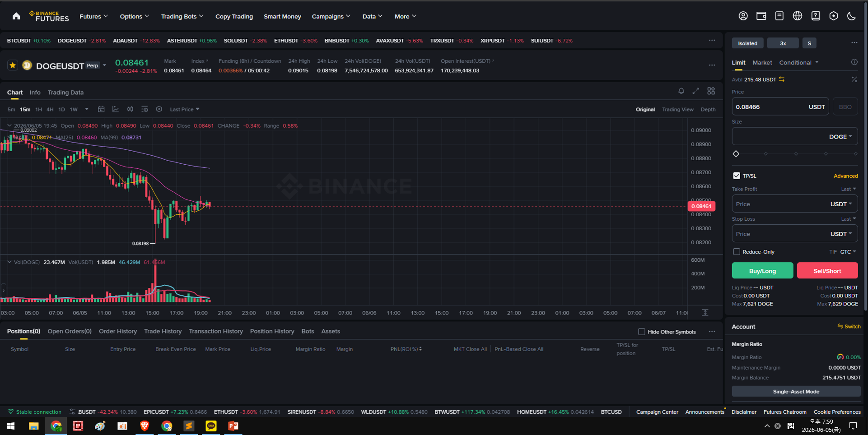Open symbol header more options
This screenshot has height=435, width=868.
pos(712,65)
